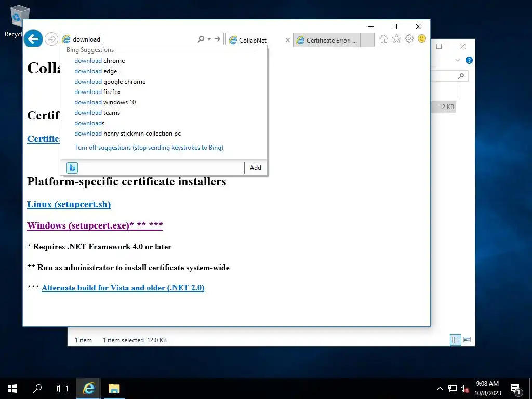The width and height of the screenshot is (532, 399).
Task: Close the CollabNet tab
Action: 288,40
